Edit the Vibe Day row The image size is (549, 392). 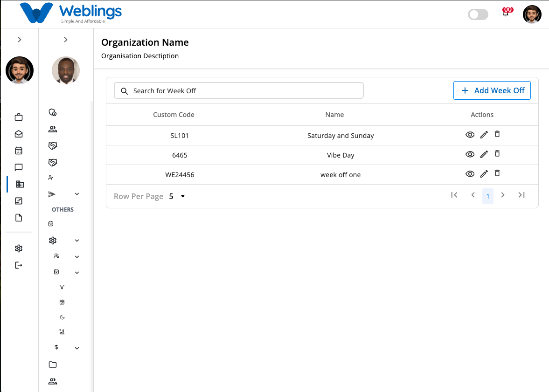[x=484, y=154]
